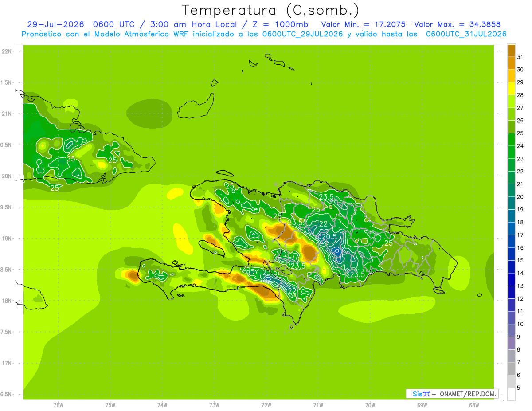Click the '20N' latitude axis label
Viewport: 532px width, 411px height.
point(7,176)
